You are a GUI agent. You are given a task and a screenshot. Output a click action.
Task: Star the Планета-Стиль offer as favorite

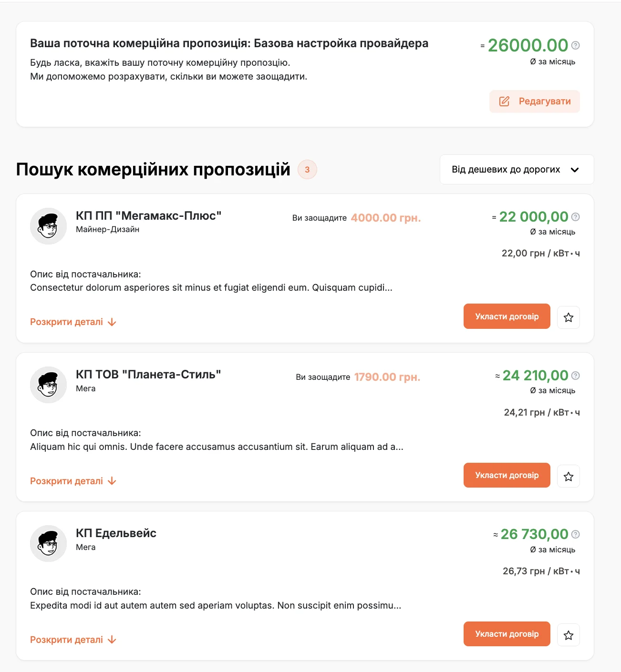coord(569,476)
